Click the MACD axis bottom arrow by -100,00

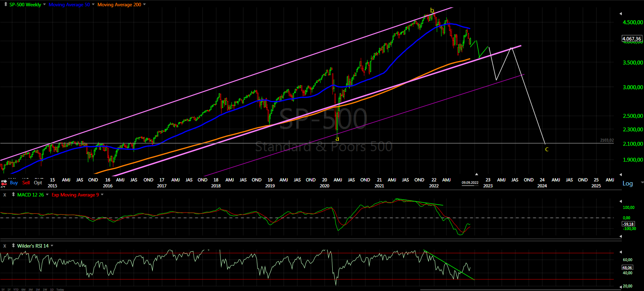621,236
